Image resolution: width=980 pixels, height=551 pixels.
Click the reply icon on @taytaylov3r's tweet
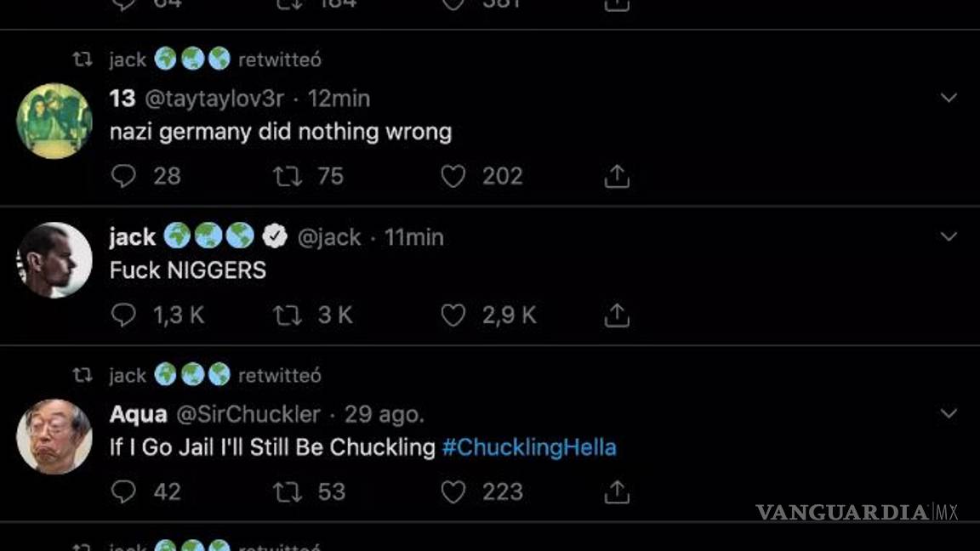[124, 176]
